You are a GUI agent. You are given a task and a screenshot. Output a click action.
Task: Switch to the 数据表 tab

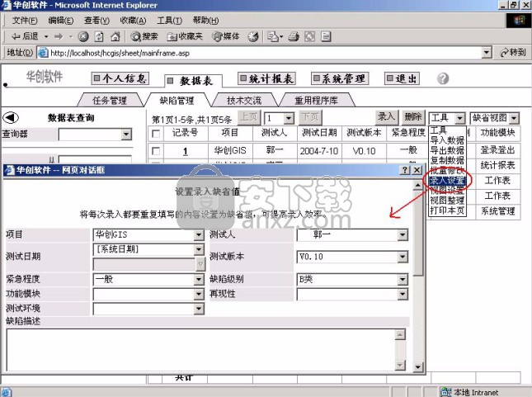[x=193, y=81]
